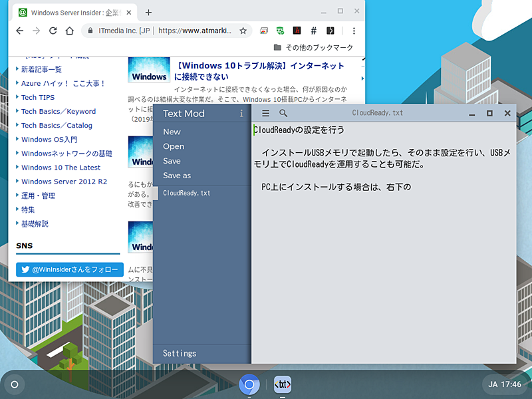This screenshot has height=399, width=532.
Task: Open the app launcher circle button
Action: pos(14,384)
